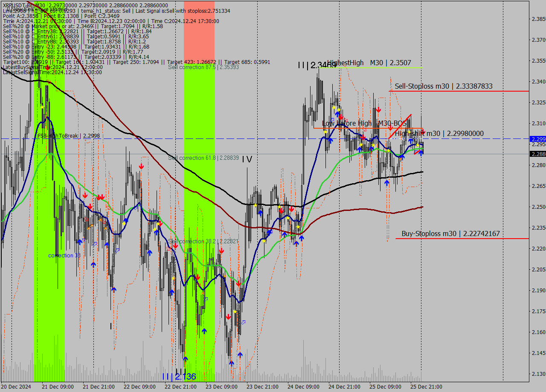Image resolution: width=546 pixels, height=392 pixels.
Task: Click the C_Entry38: 2.22821 sell line
Action: point(77,31)
